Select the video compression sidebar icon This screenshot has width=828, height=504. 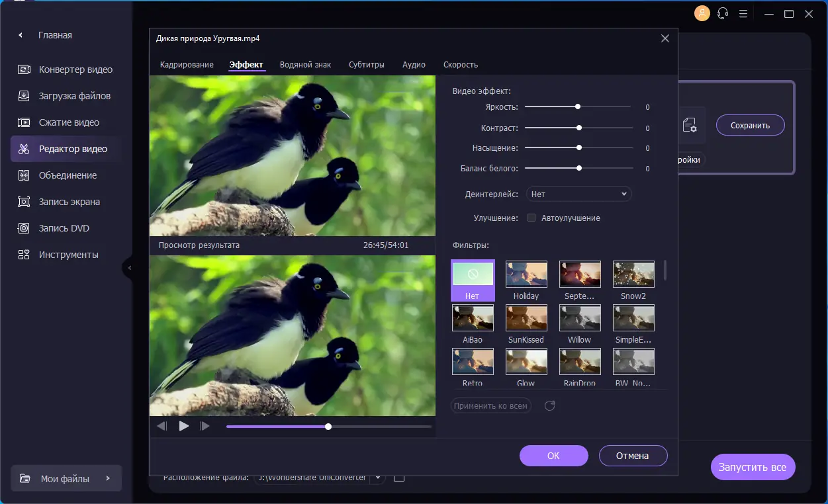[24, 122]
